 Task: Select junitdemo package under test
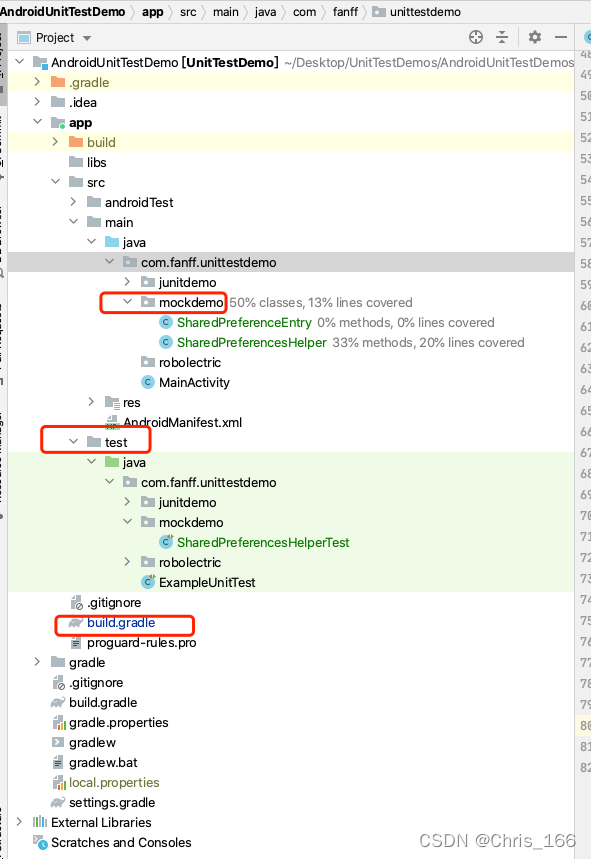pos(187,502)
